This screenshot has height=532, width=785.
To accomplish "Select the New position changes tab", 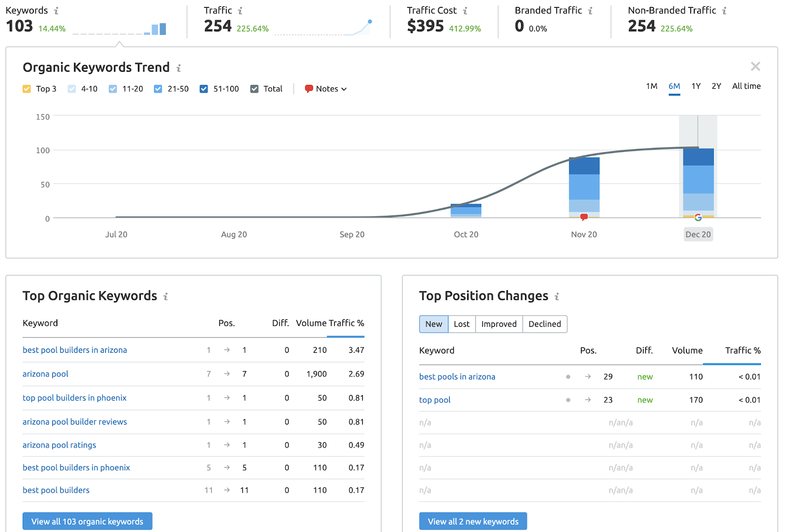I will [434, 324].
